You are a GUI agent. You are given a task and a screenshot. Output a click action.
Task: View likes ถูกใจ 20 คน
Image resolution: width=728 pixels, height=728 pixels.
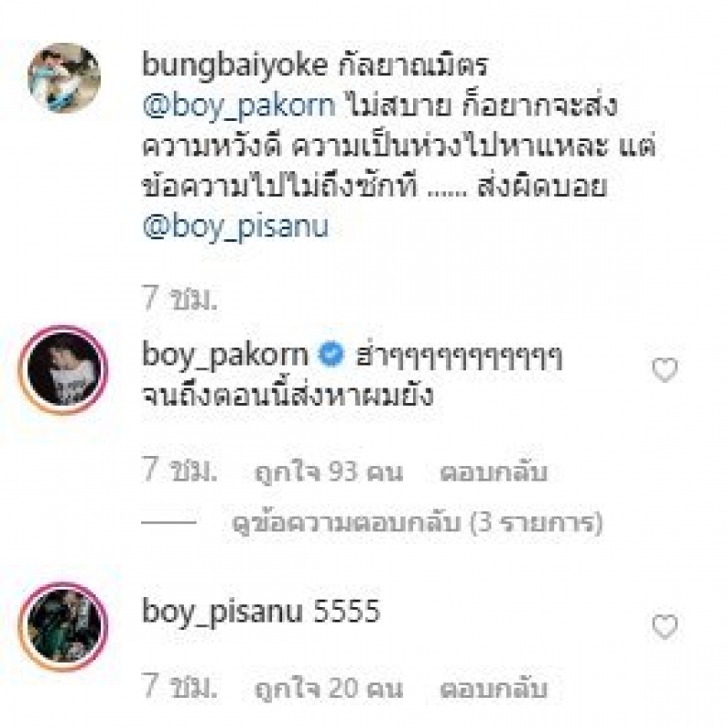(x=329, y=689)
